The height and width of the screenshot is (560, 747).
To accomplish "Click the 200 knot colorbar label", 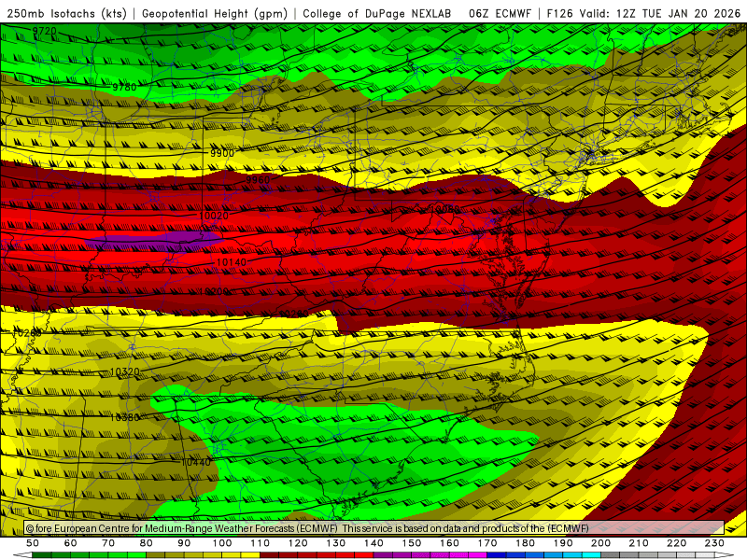I will (601, 543).
